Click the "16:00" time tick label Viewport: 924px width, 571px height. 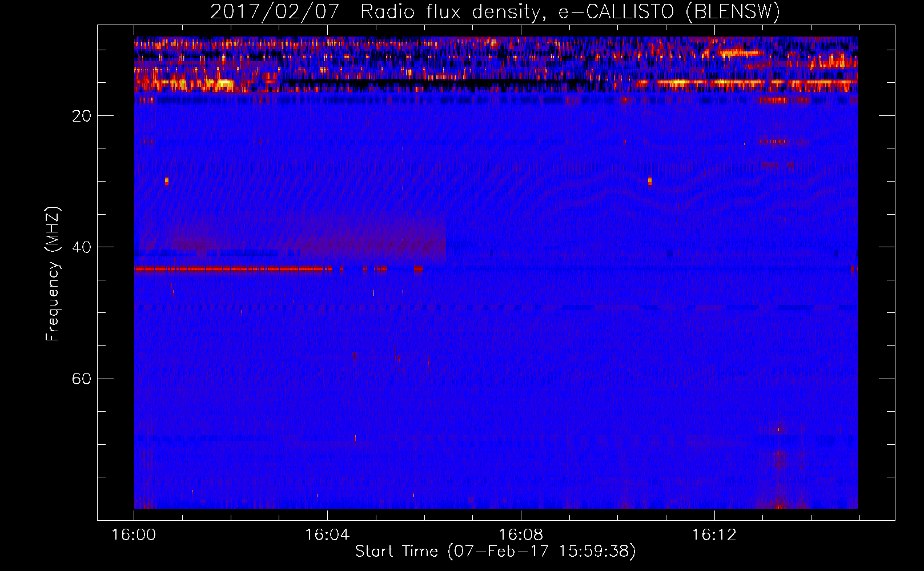point(134,535)
